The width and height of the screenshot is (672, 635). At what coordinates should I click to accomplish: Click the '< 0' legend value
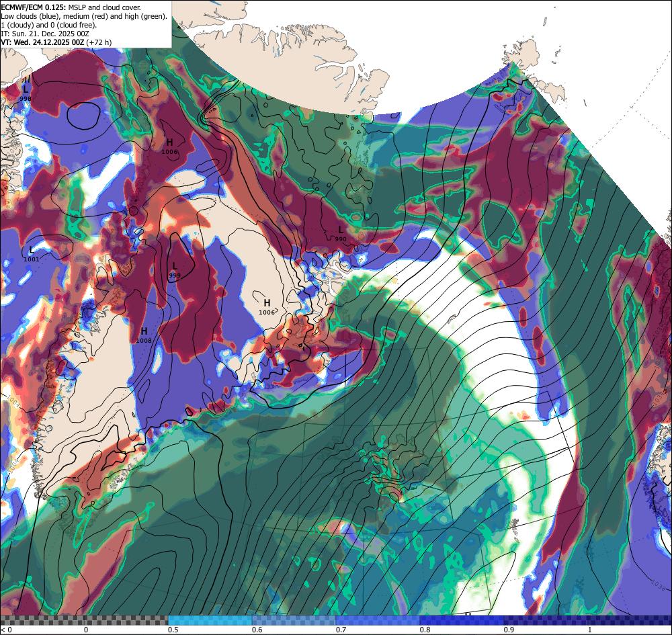tap(5, 630)
